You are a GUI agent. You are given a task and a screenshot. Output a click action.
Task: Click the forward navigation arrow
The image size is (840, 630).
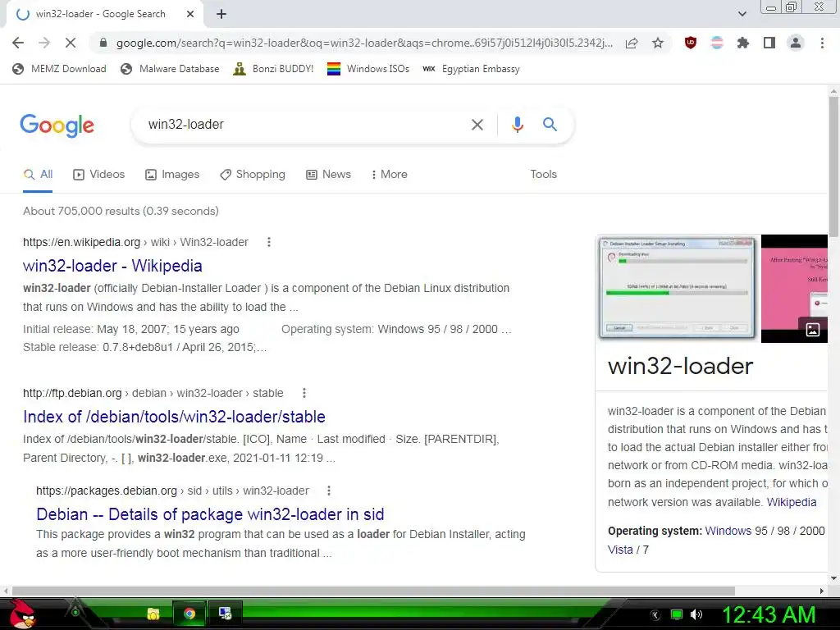click(x=44, y=43)
